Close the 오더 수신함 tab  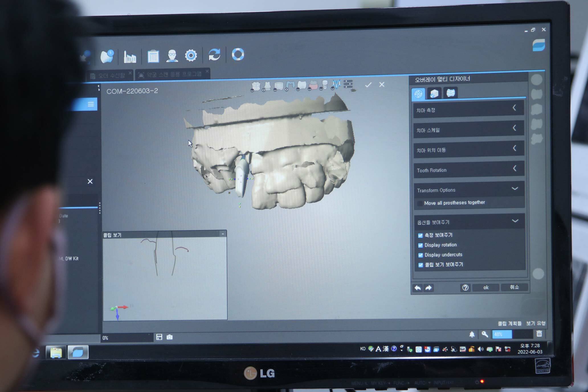pos(130,73)
